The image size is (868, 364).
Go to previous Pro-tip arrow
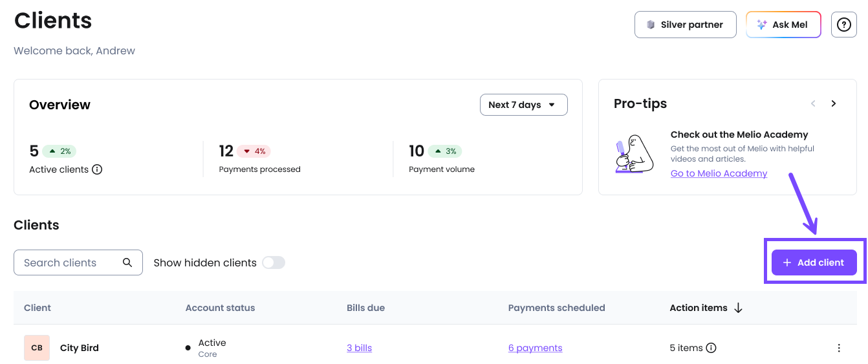tap(813, 103)
